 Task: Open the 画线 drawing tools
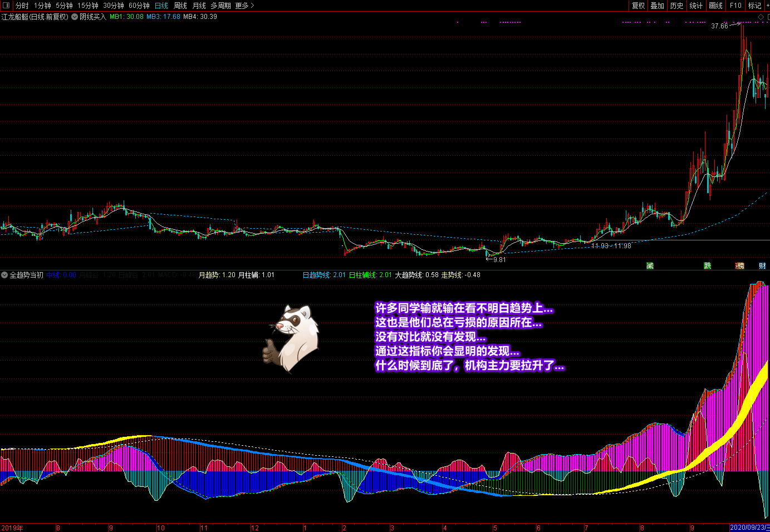pos(716,6)
